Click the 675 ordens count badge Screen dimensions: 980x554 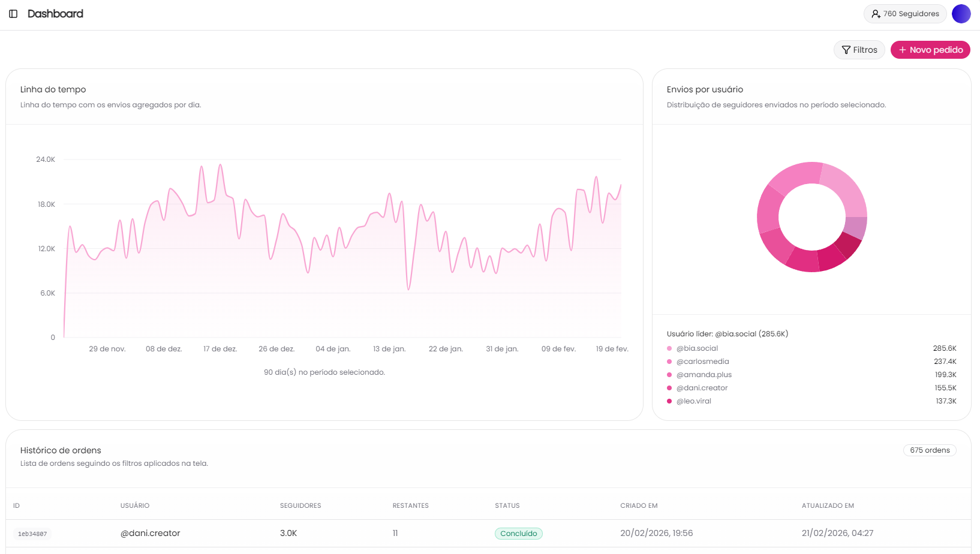[929, 450]
